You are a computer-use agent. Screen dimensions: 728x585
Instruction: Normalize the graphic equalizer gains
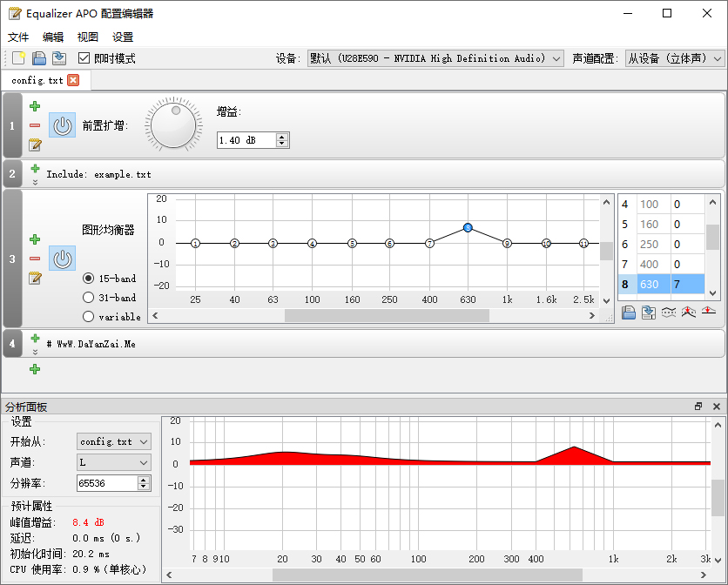[x=687, y=312]
